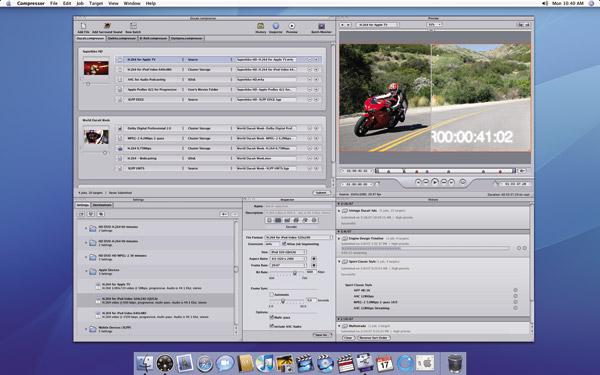Screen dimensions: 600x375
Task: Open the Encoder pane icon in Inspector
Action: [x=278, y=220]
